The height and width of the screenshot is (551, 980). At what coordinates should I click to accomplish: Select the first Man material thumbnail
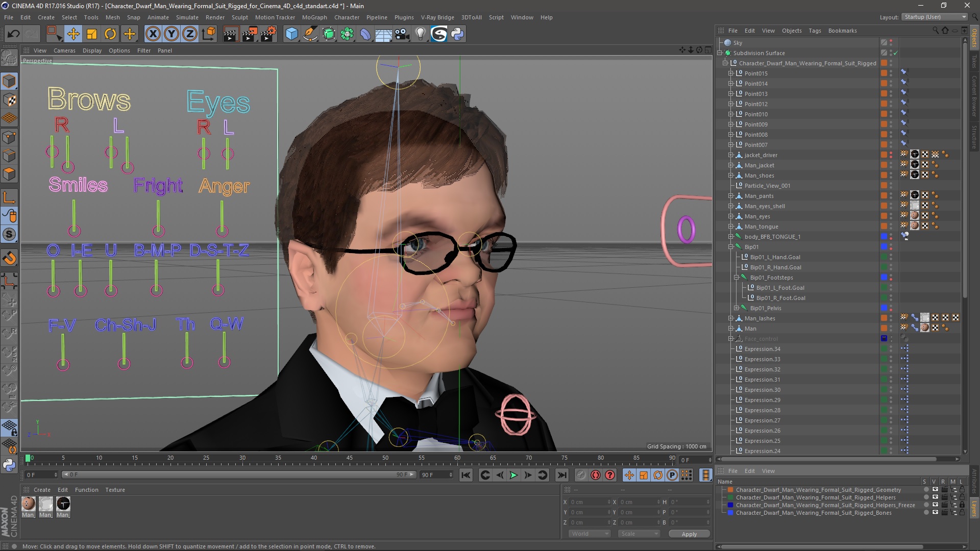tap(29, 504)
